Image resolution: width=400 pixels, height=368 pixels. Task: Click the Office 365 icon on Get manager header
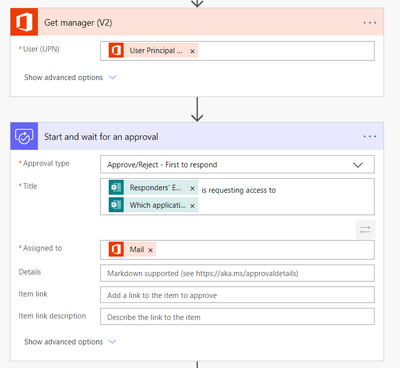pos(24,22)
